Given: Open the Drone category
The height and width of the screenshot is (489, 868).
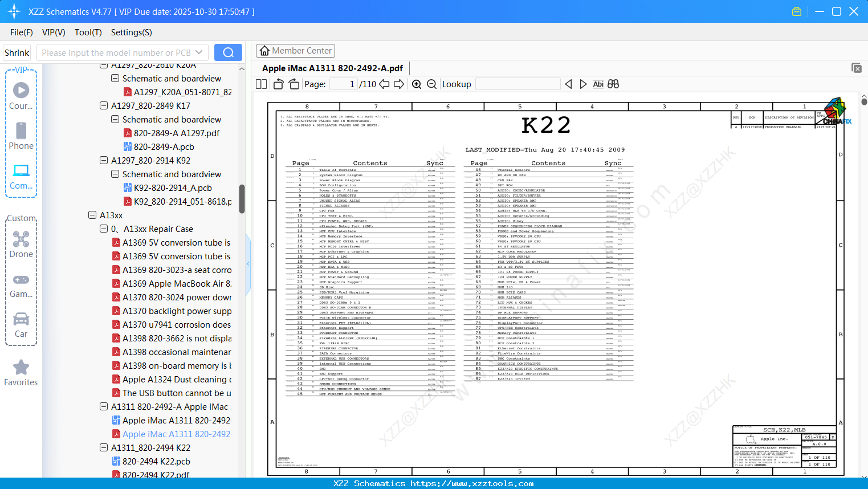Looking at the screenshot, I should coord(21,244).
